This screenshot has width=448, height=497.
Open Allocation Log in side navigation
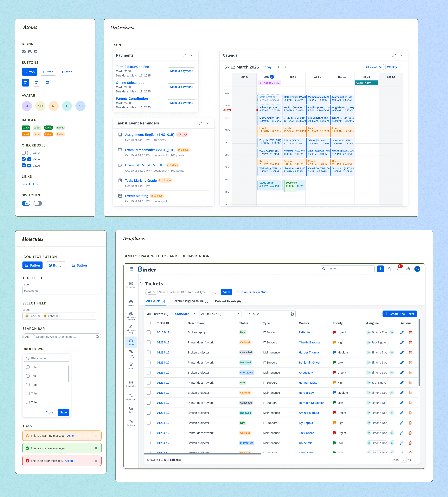tap(131, 329)
